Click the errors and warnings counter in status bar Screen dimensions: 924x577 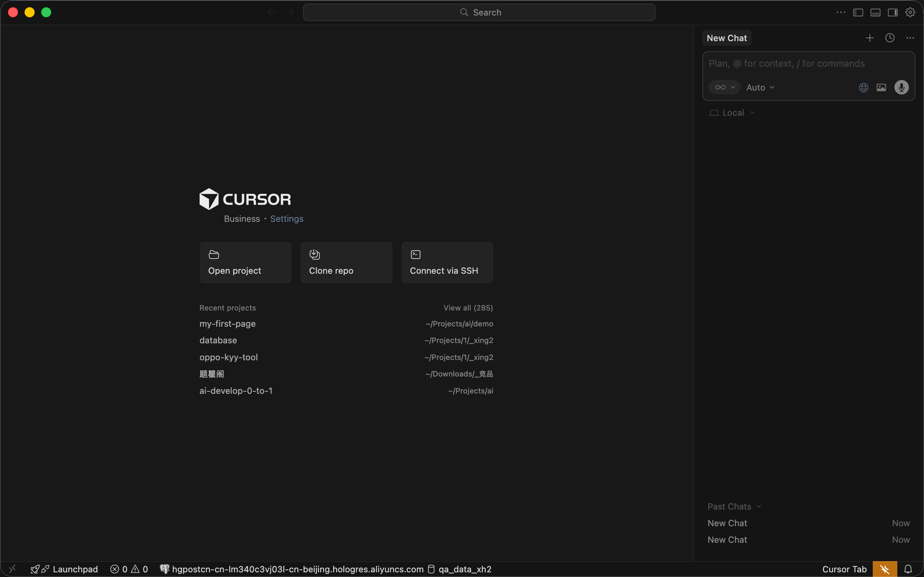pyautogui.click(x=129, y=569)
